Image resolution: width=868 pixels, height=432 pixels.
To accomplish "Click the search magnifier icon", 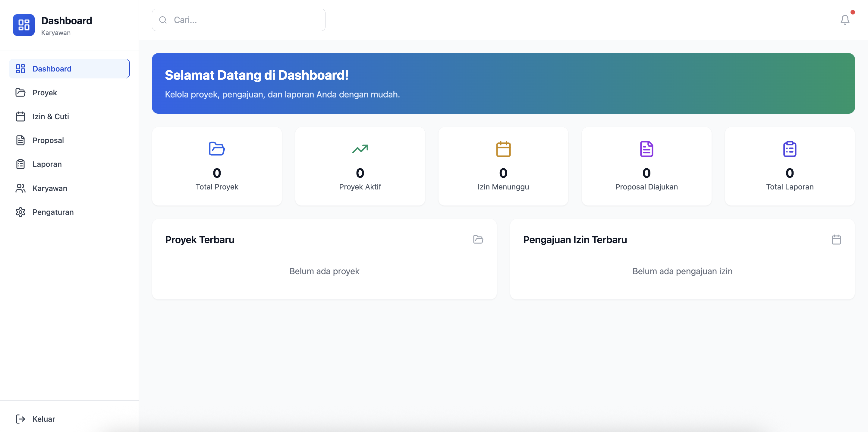I will [163, 20].
